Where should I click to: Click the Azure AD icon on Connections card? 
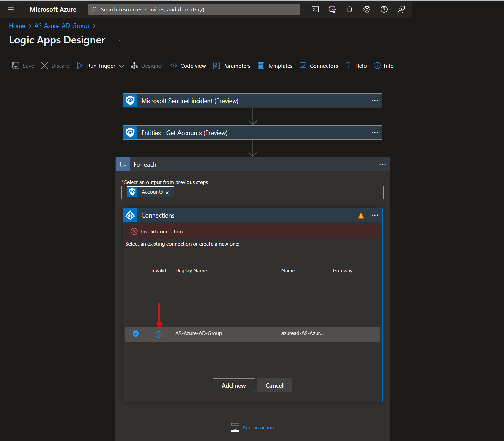130,215
